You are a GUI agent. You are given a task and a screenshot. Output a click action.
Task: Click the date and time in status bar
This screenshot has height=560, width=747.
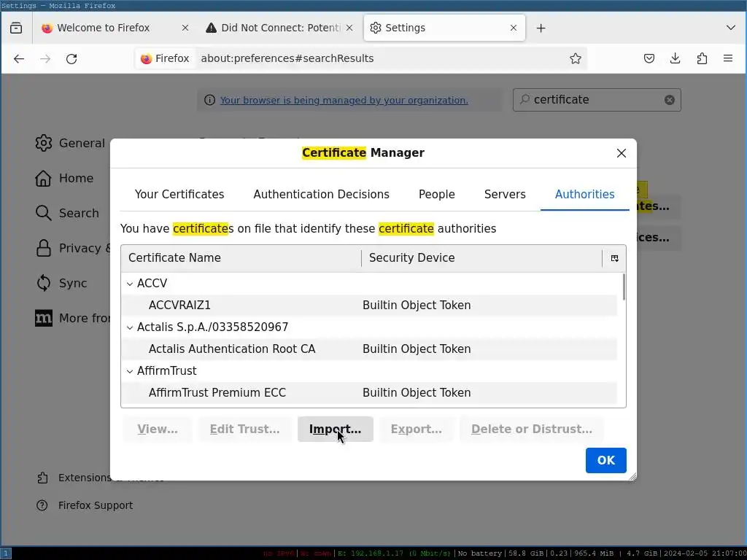(x=704, y=553)
